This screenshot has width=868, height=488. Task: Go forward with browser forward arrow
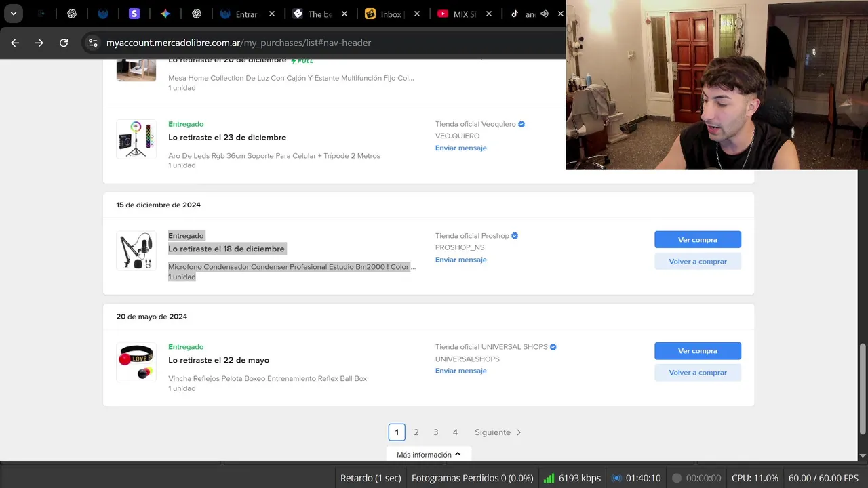point(39,43)
